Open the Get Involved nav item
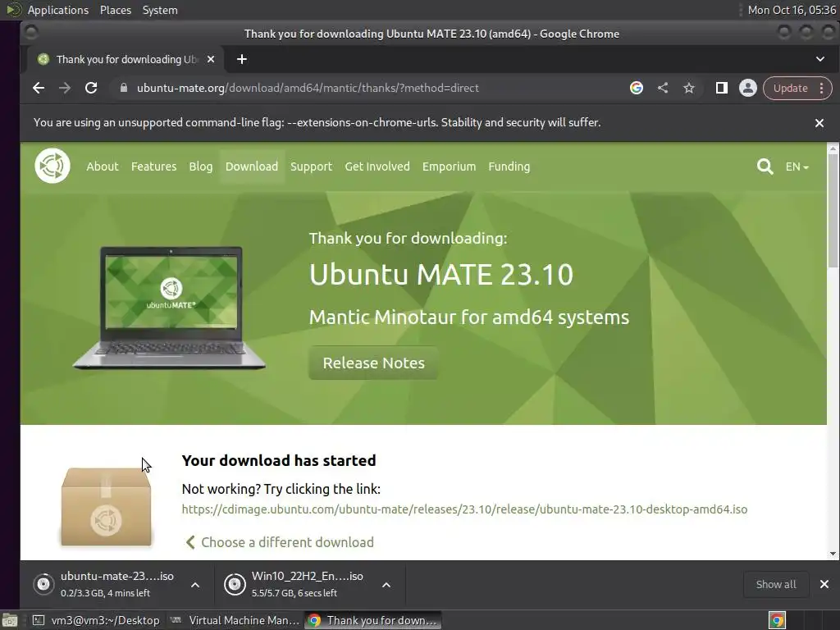 click(377, 167)
